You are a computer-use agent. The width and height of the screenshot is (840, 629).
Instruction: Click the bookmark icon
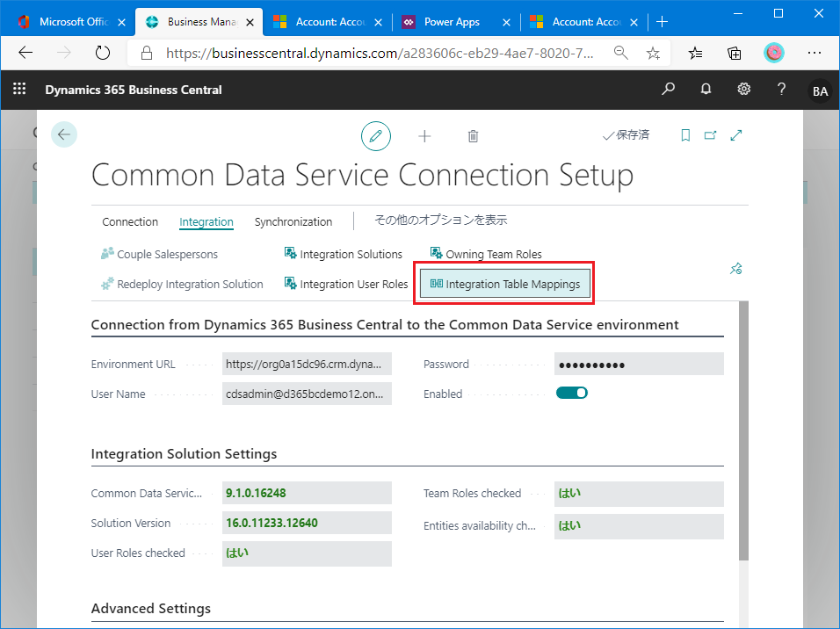[685, 135]
